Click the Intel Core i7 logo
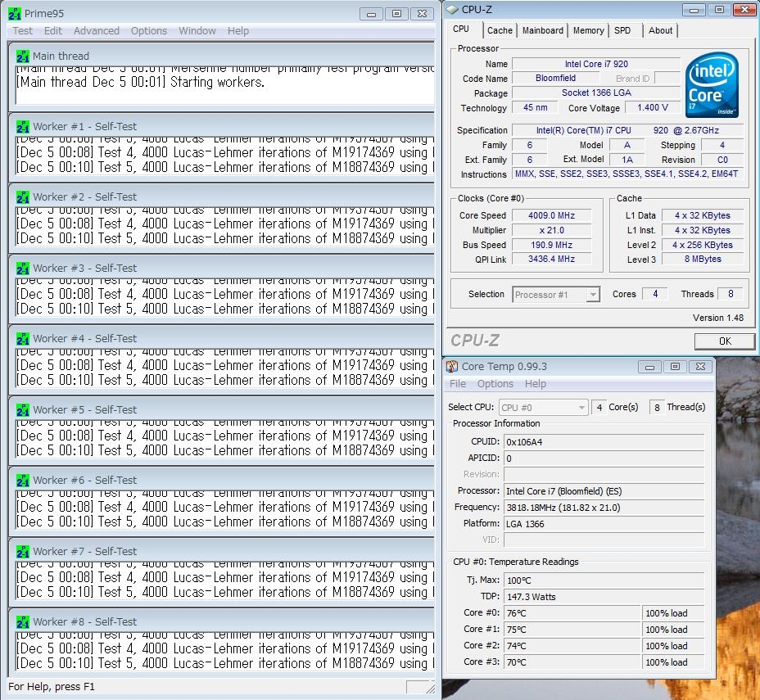 pyautogui.click(x=711, y=87)
